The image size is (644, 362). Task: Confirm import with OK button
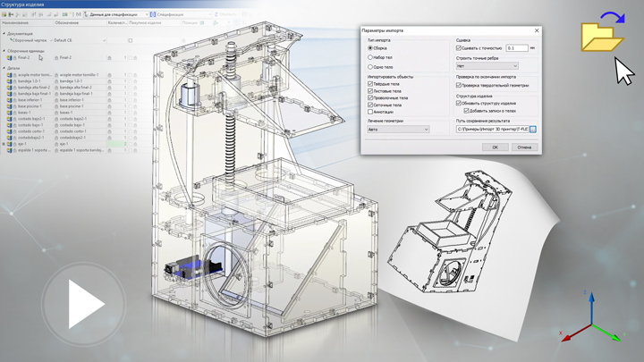(496, 147)
